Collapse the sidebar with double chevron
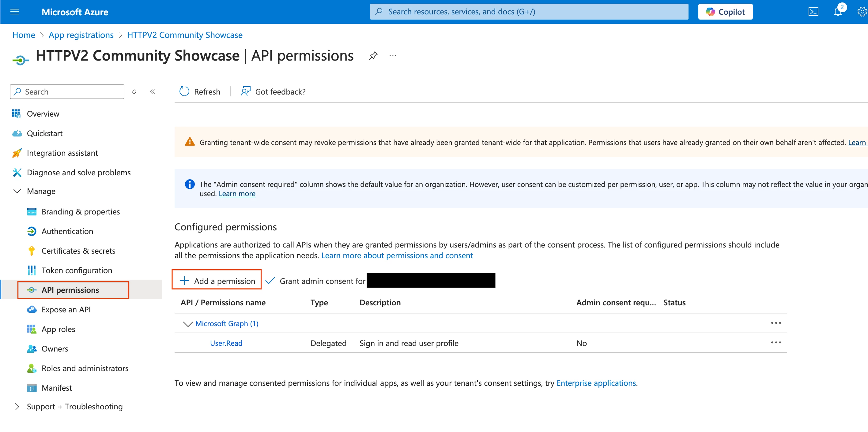Image resolution: width=868 pixels, height=432 pixels. [x=153, y=91]
